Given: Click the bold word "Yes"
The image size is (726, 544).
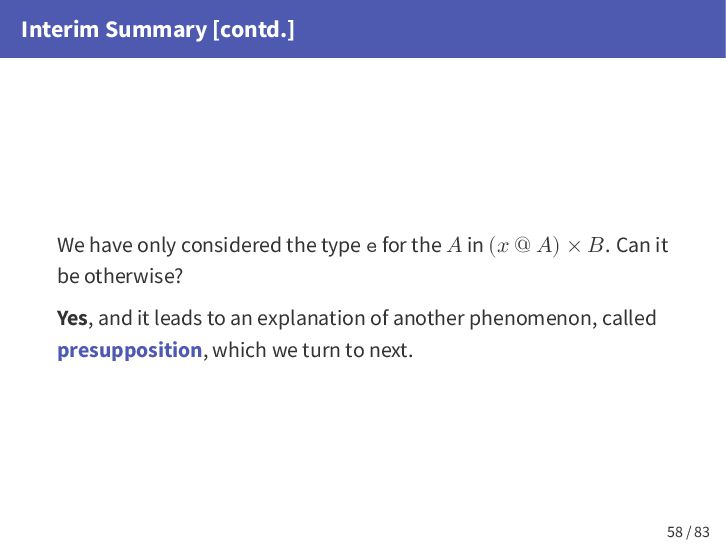Looking at the screenshot, I should (72, 319).
